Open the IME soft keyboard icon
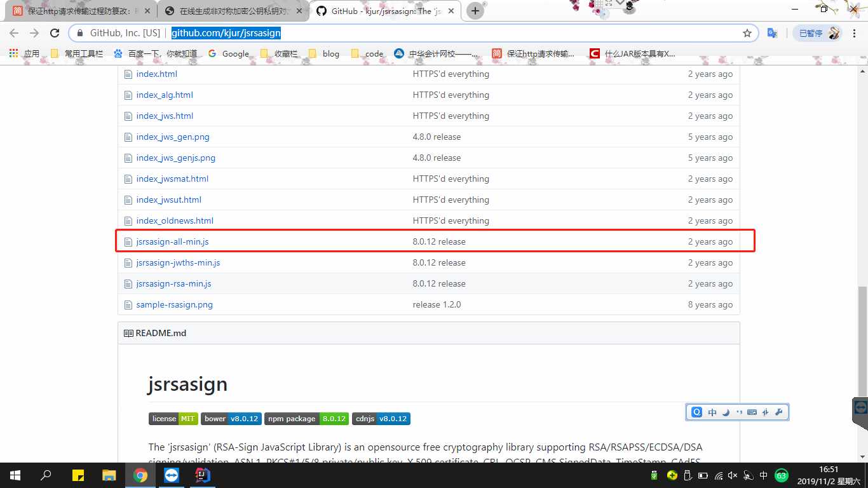Image resolution: width=868 pixels, height=488 pixels. pos(752,412)
